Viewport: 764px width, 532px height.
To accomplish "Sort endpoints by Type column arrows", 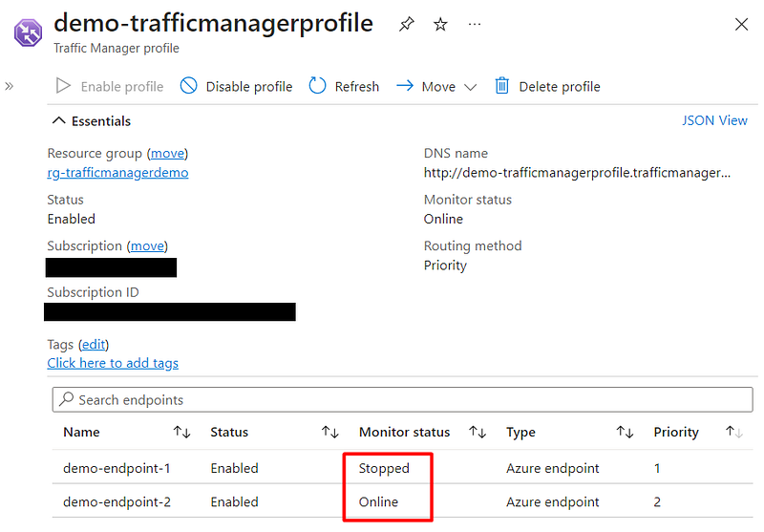I will point(625,432).
